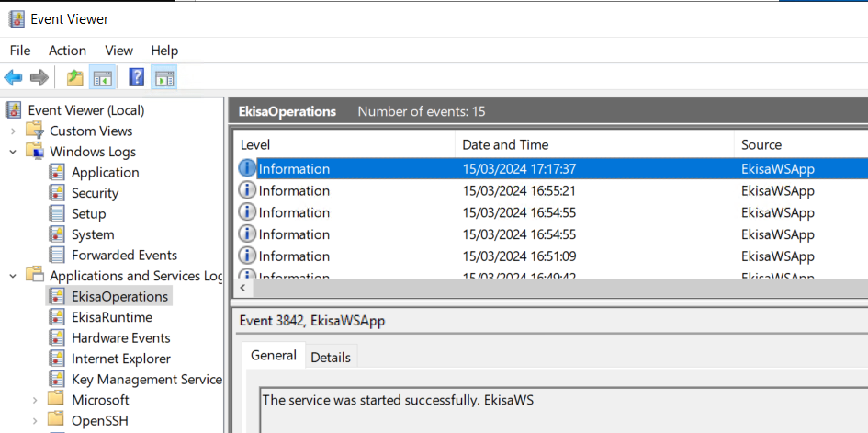Viewport: 868px width, 433px height.
Task: Click the Forward arrow toolbar icon
Action: point(39,78)
